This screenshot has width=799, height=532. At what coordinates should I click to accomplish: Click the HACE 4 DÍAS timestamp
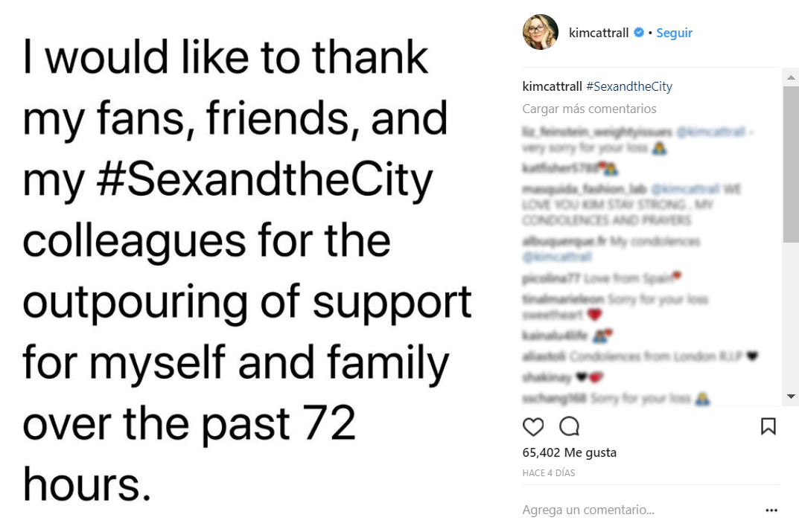548,472
